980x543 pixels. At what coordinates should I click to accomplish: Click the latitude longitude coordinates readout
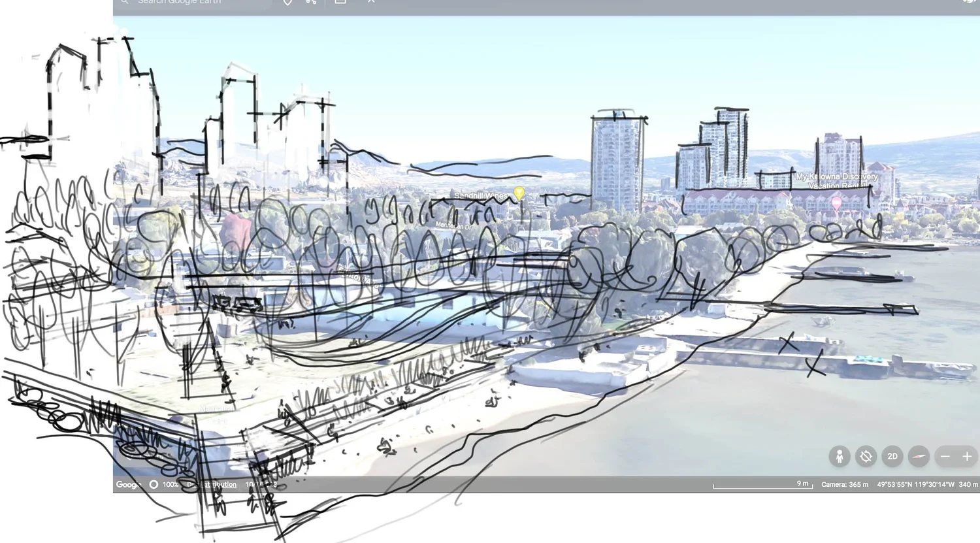tap(915, 484)
